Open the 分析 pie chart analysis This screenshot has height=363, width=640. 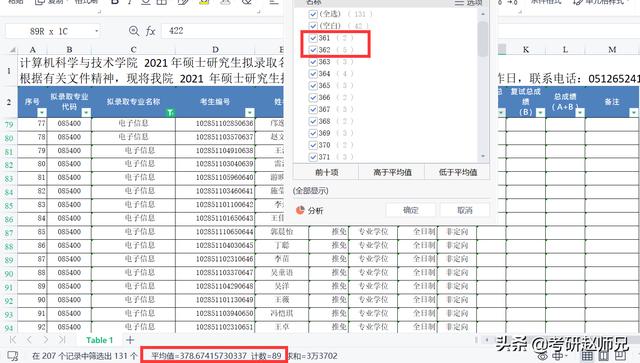310,210
